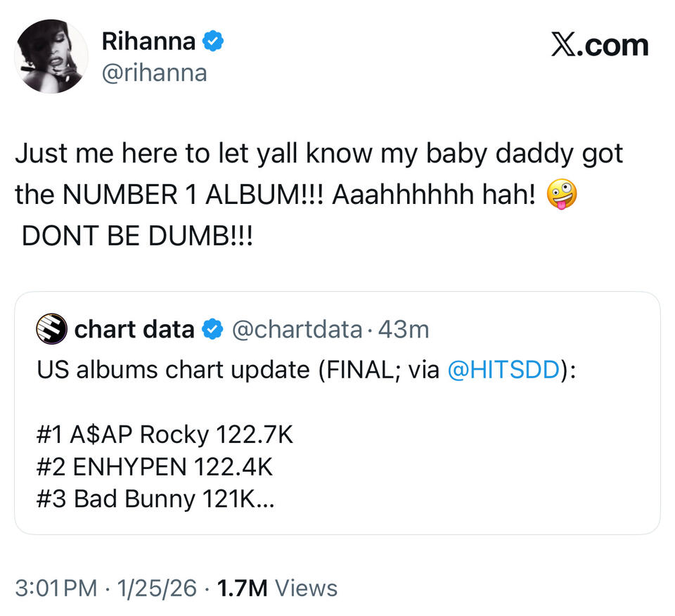
Task: Click the @chartdata handle
Action: (297, 329)
